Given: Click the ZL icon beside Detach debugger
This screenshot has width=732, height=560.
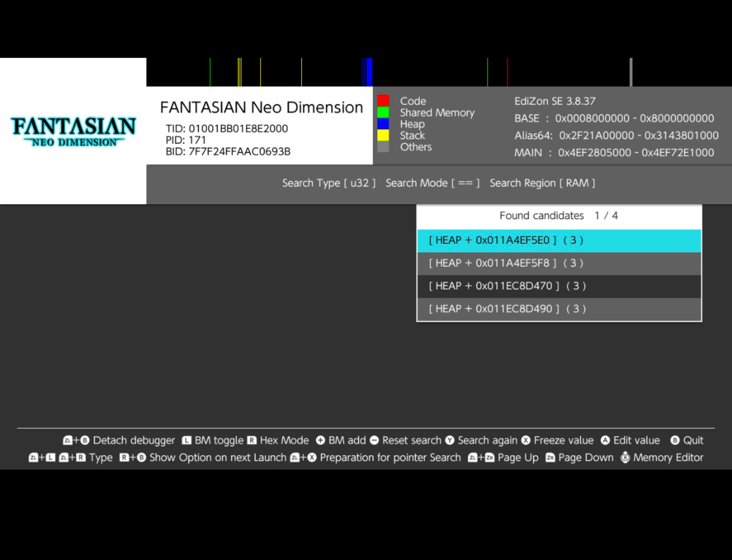Looking at the screenshot, I should 68,441.
